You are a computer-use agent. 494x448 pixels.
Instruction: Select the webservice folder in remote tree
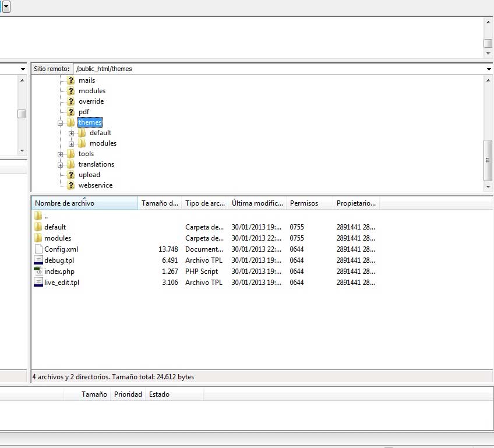pyautogui.click(x=96, y=185)
